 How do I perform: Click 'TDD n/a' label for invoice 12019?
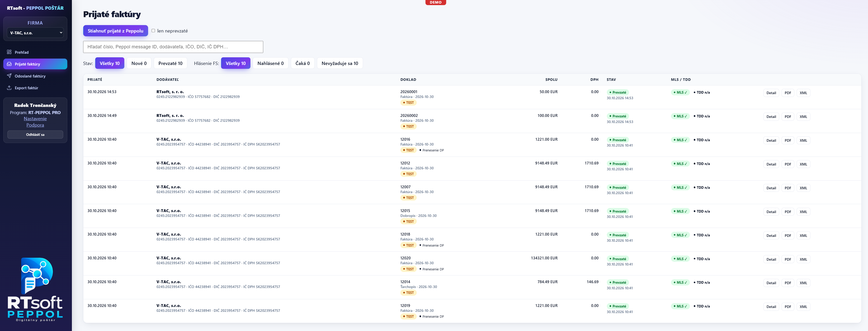point(702,306)
